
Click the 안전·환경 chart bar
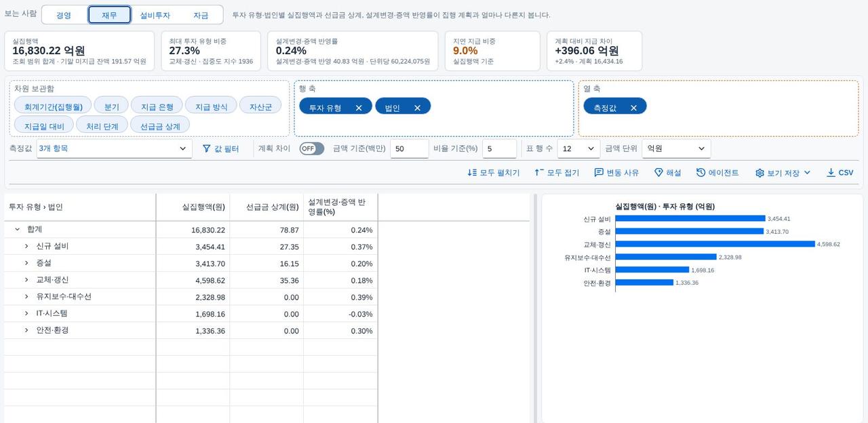[644, 283]
